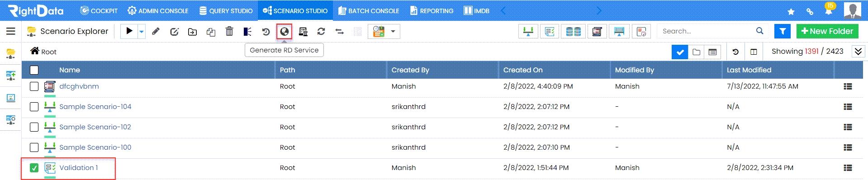Open the Batch Console tab
This screenshot has height=180, width=868.
[x=368, y=10]
